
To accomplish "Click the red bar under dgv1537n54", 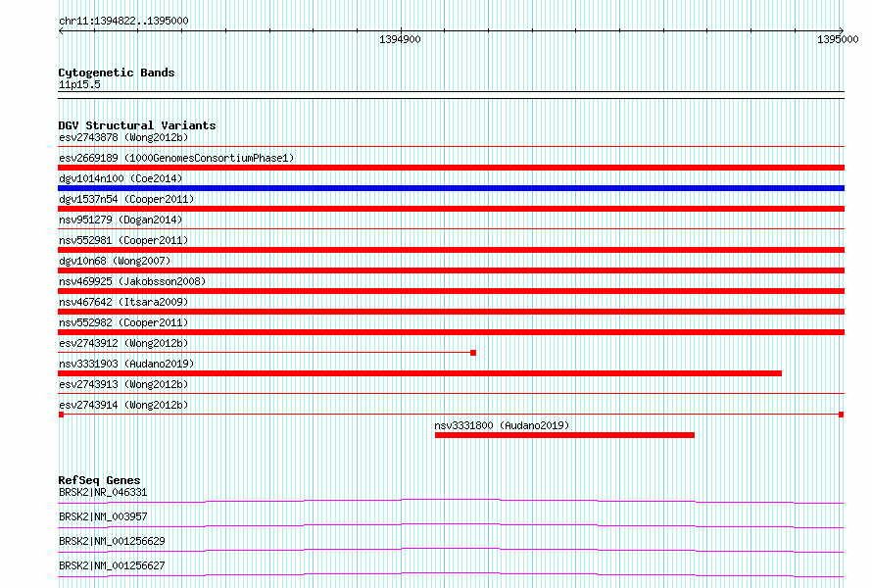I will pyautogui.click(x=451, y=209).
